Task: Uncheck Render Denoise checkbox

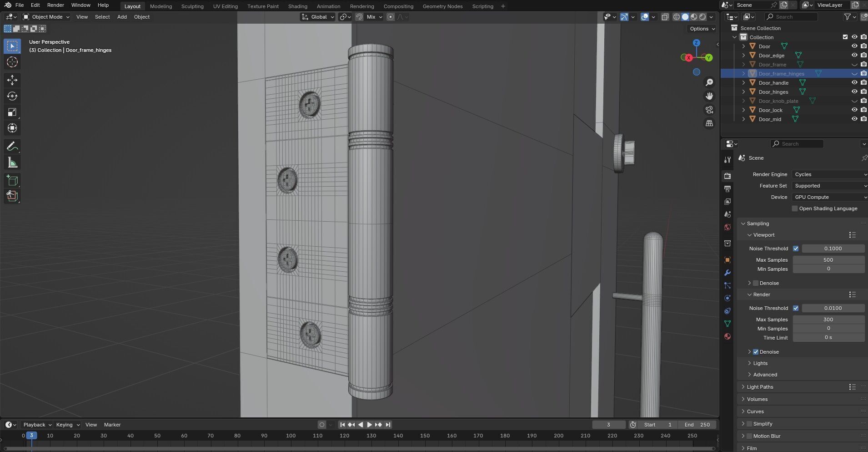Action: tap(756, 352)
